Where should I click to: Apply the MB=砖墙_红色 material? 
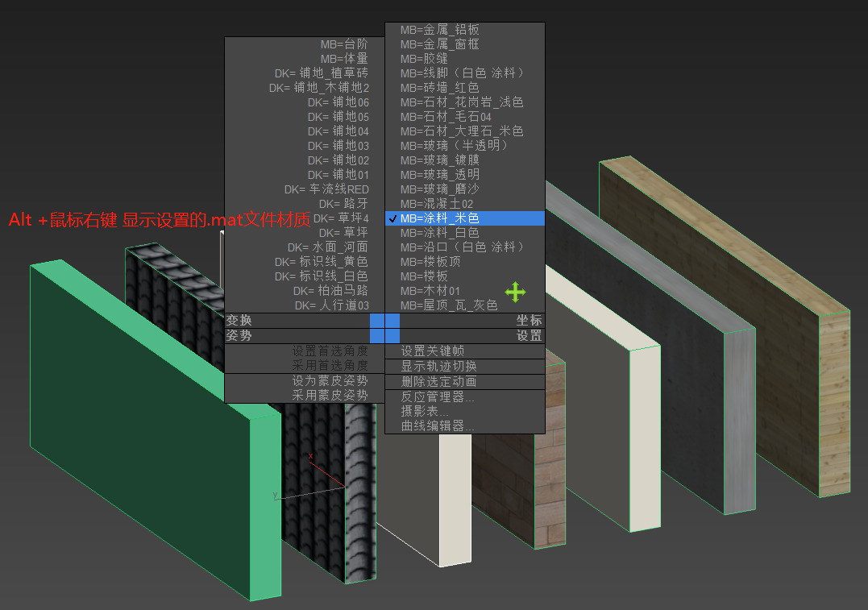point(439,87)
